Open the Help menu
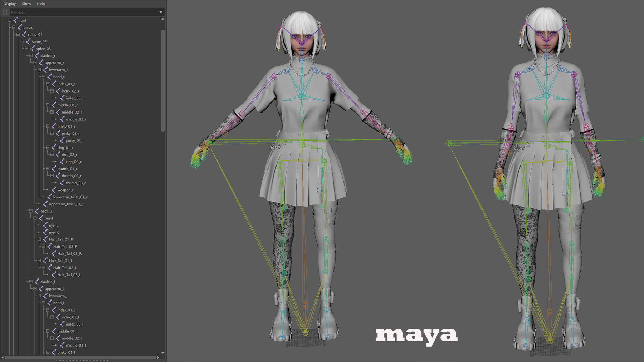This screenshot has height=362, width=644. pos(41,4)
